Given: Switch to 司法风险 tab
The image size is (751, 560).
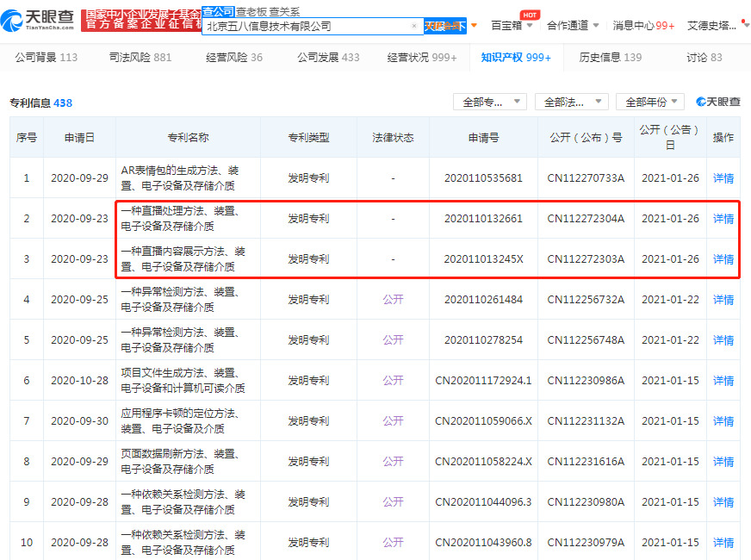Looking at the screenshot, I should click(140, 58).
